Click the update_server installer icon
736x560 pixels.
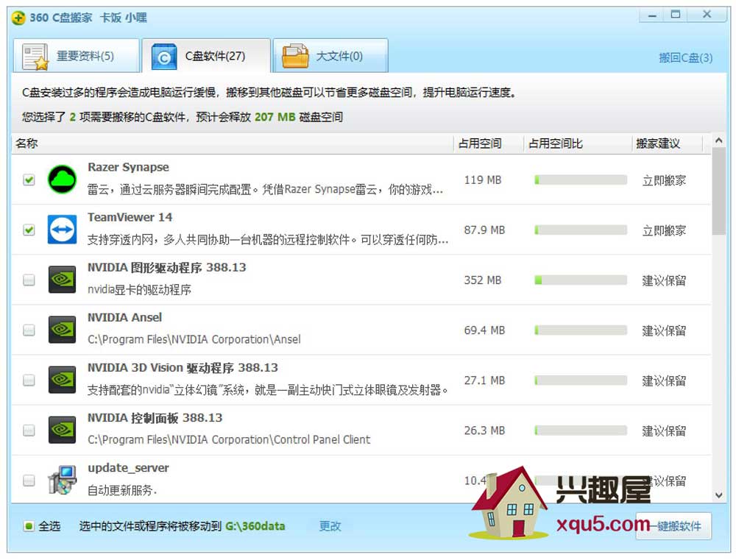(x=62, y=481)
